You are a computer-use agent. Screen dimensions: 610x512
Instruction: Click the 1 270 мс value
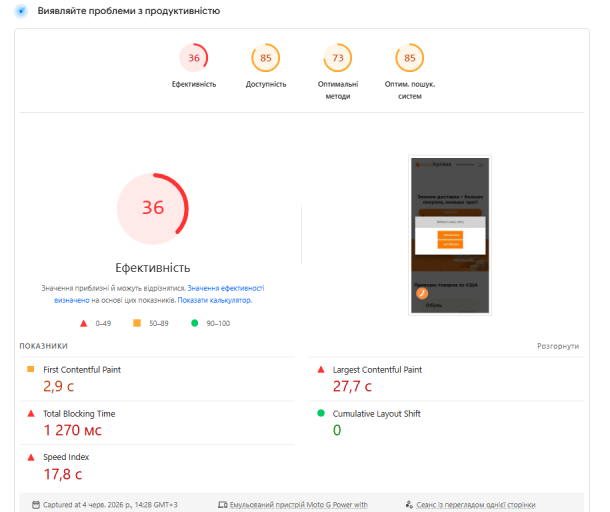point(72,430)
